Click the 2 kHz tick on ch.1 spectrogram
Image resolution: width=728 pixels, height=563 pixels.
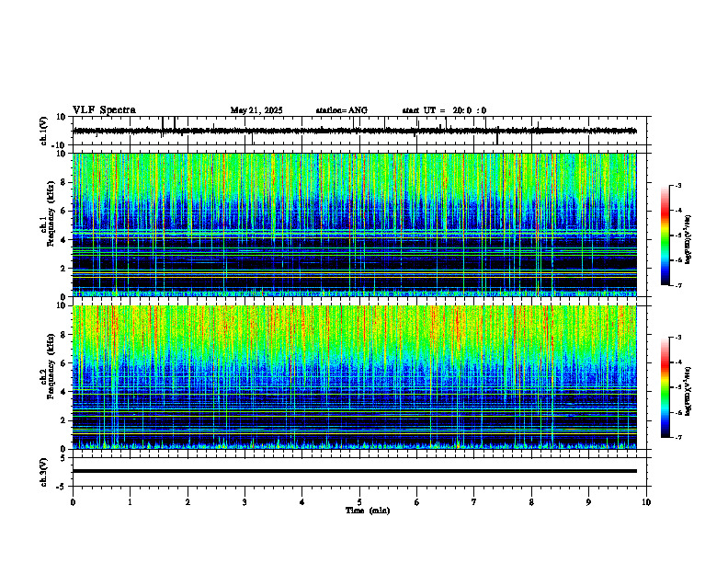point(65,268)
